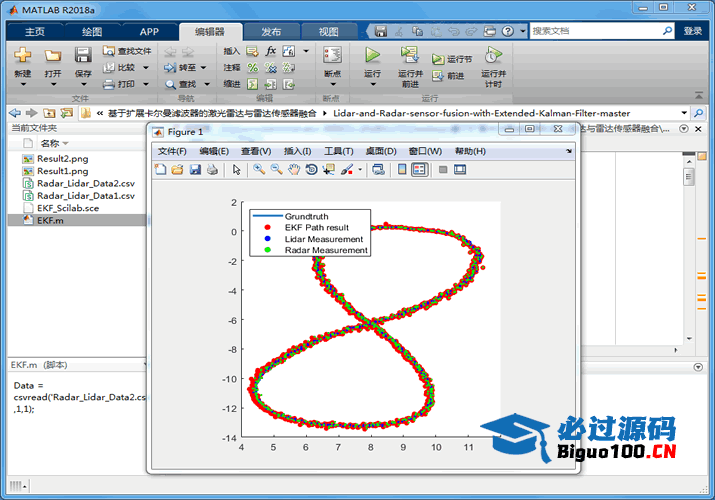
Task: Open the Figure 1 View (查看) menu
Action: coord(256,151)
